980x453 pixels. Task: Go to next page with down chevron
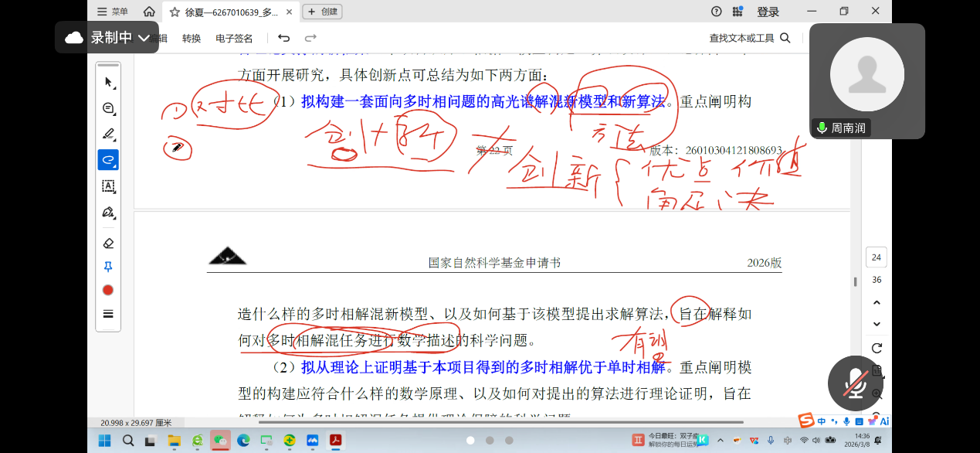tap(877, 323)
